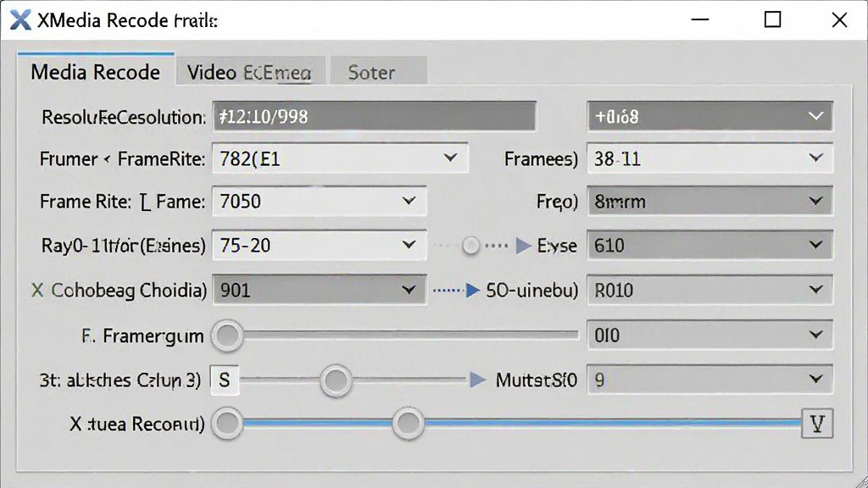868x488 pixels.
Task: Open the dropdown showing 75-20
Action: coord(320,245)
